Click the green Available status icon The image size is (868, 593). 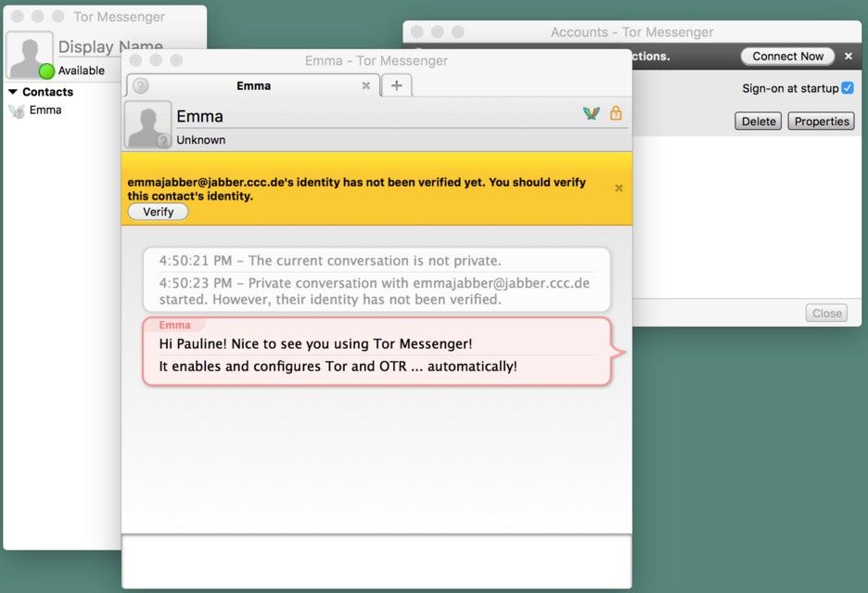click(46, 71)
